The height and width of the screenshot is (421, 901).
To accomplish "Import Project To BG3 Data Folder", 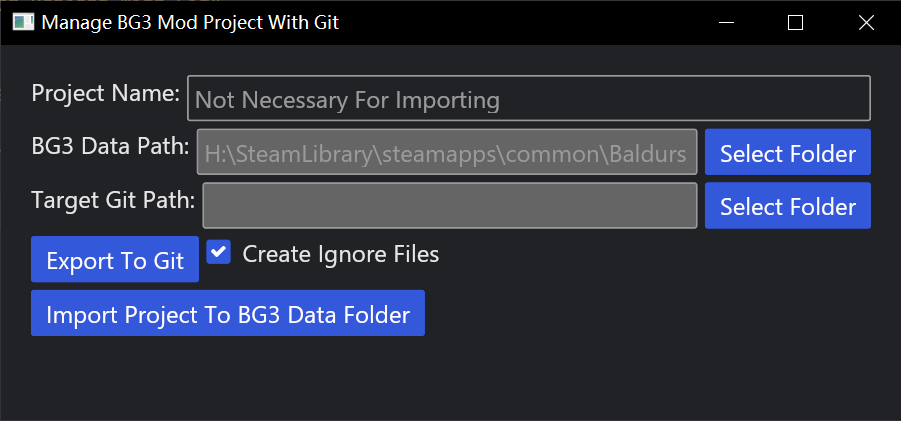I will pos(228,314).
